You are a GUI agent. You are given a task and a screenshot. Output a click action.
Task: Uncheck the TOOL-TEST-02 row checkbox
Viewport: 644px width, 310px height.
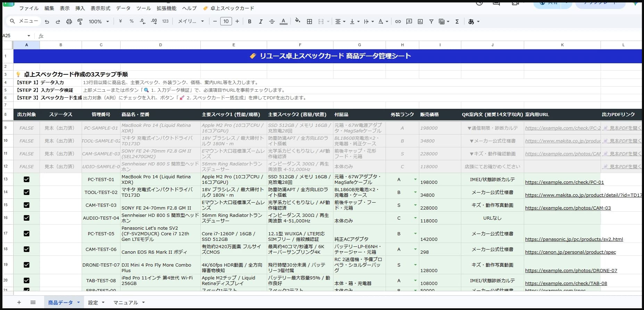pos(26,192)
